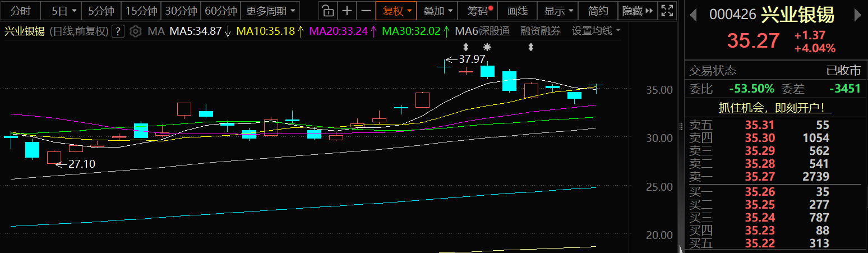Click the question mark help icon
Image resolution: width=868 pixels, height=253 pixels.
click(x=118, y=31)
